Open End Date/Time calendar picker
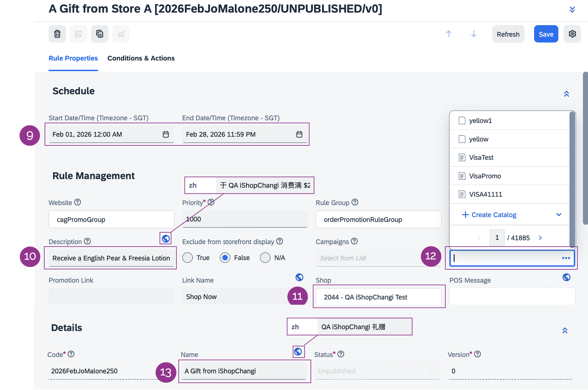This screenshot has width=588, height=390. pos(299,134)
